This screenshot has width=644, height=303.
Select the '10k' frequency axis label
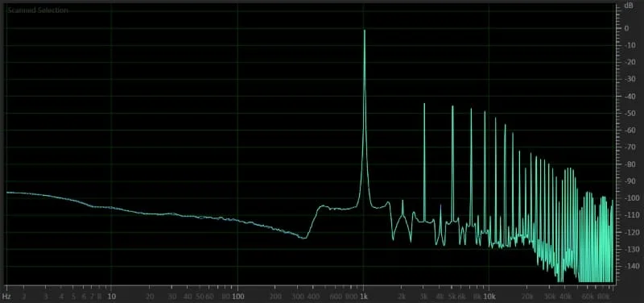pyautogui.click(x=489, y=296)
